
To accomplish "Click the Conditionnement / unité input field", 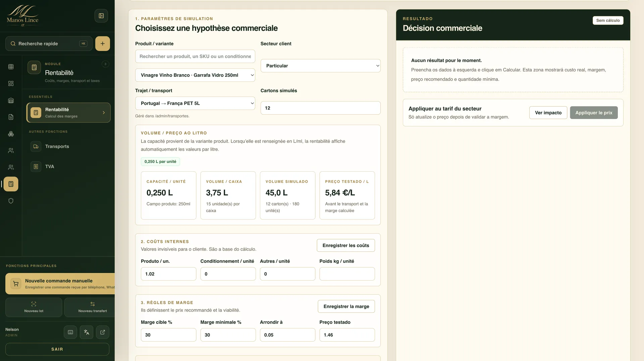I will click(228, 274).
